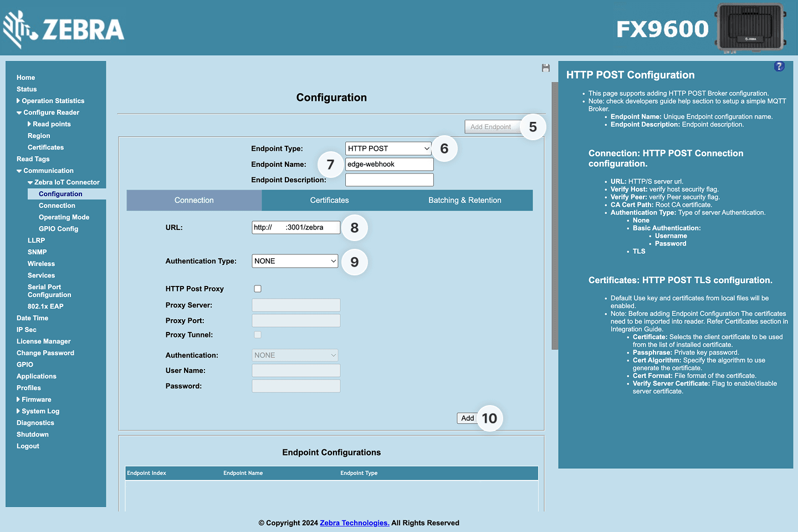Screen dimensions: 798x532
Task: Click the Add button below the form
Action: (468, 418)
